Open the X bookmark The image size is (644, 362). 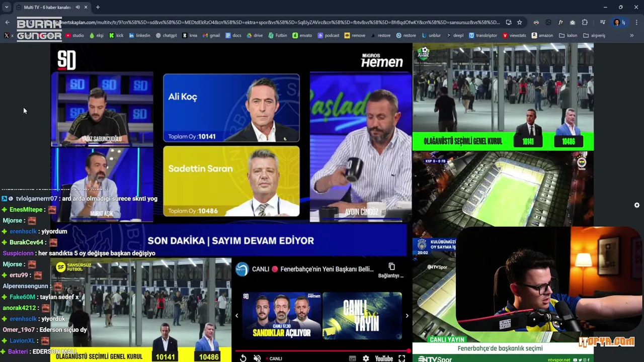click(9, 35)
